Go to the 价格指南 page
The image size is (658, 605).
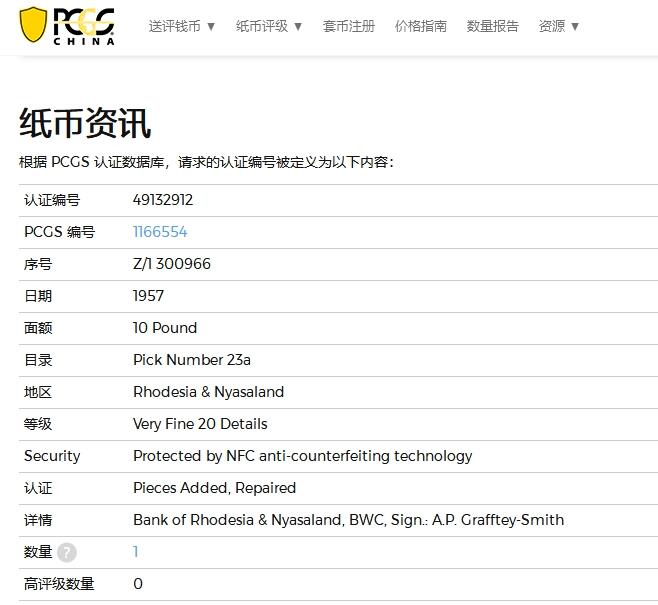coord(421,26)
